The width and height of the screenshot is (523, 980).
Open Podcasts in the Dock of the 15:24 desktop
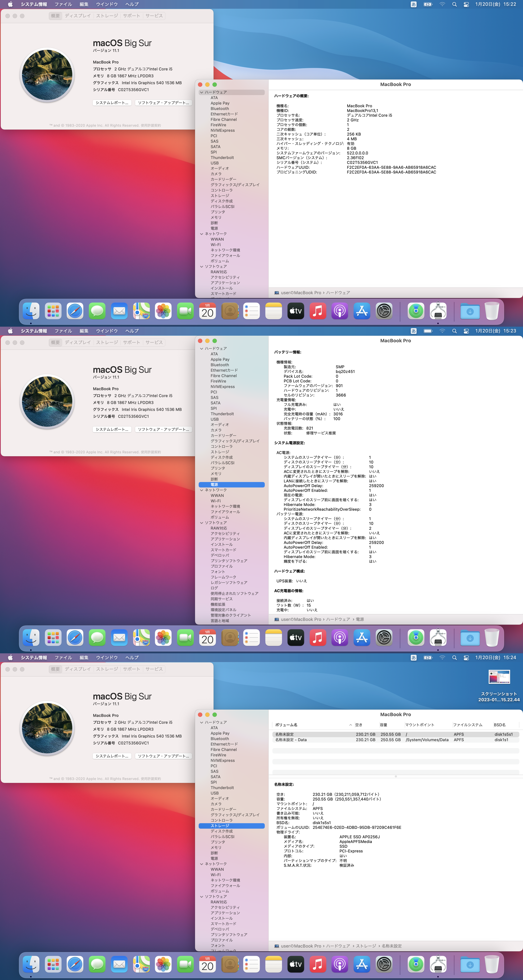(340, 964)
